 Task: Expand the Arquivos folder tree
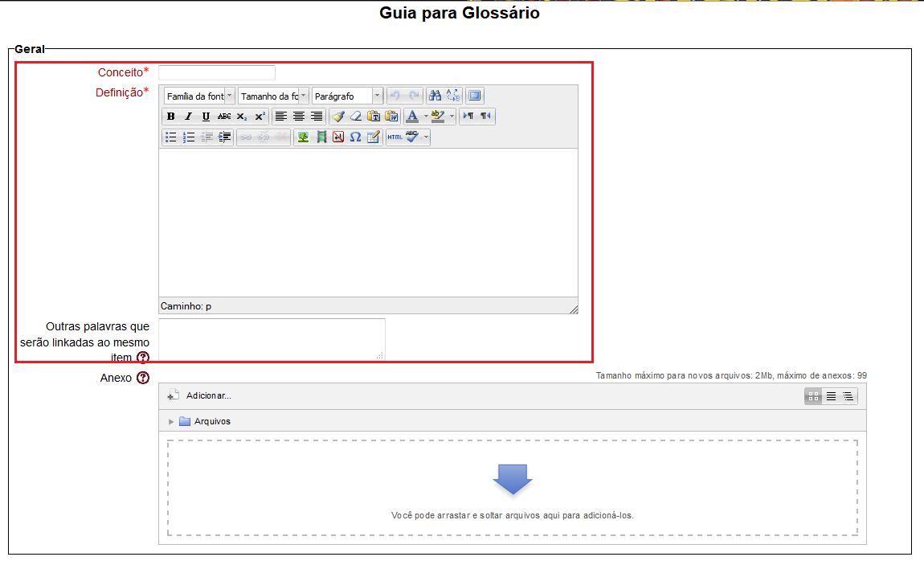coord(170,421)
